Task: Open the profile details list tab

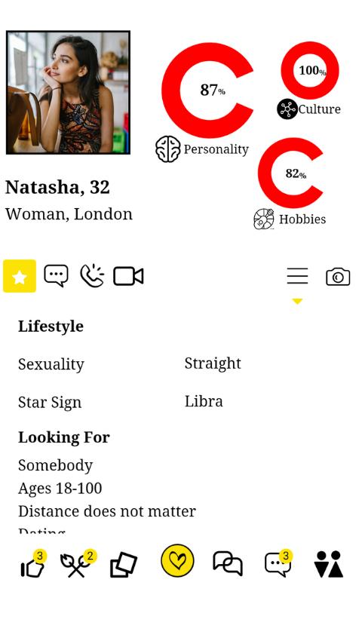Action: (297, 276)
